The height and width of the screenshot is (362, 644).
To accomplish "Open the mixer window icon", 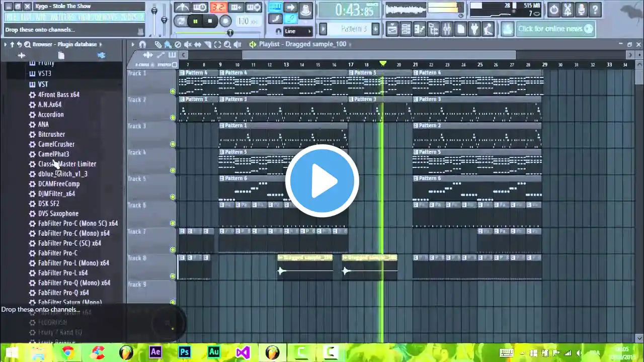I will coord(447,29).
